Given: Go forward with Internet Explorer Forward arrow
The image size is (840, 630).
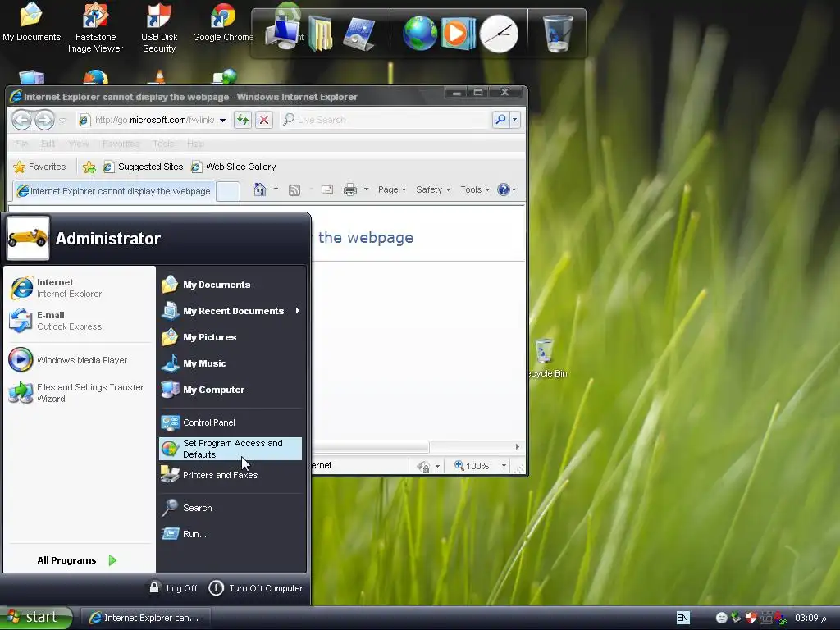Looking at the screenshot, I should point(44,120).
